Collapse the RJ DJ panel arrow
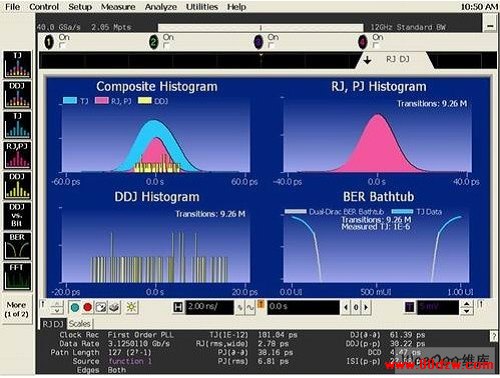The width and height of the screenshot is (500, 378). click(367, 60)
